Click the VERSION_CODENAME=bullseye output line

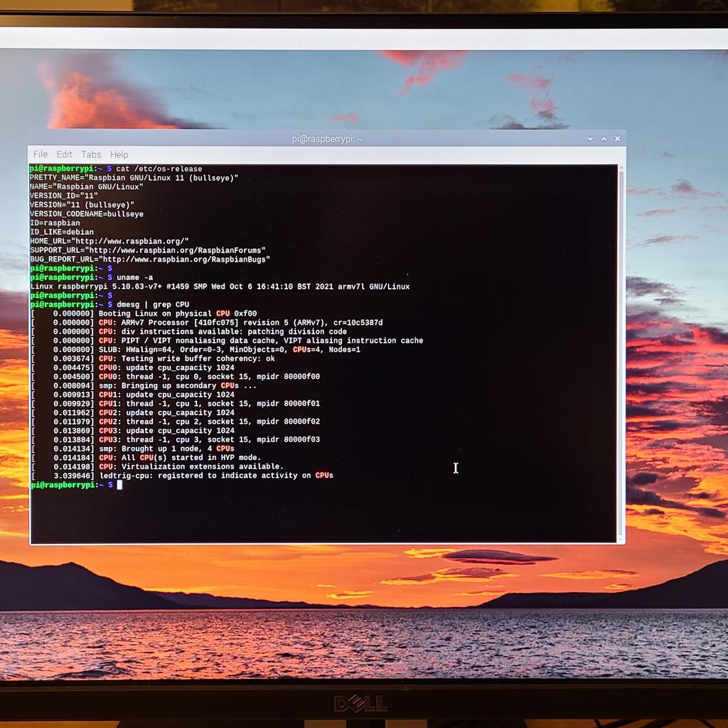click(86, 214)
